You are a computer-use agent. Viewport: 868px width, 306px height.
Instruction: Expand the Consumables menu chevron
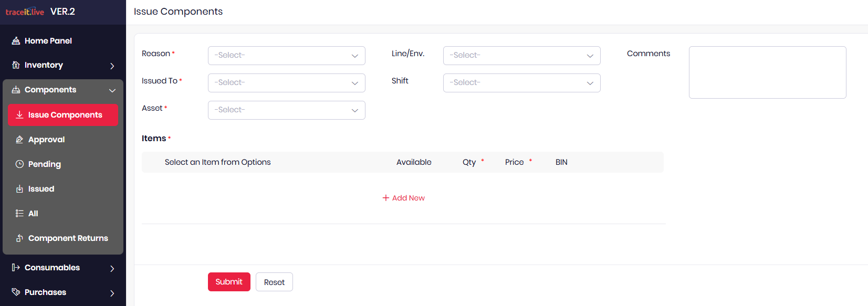coord(112,268)
